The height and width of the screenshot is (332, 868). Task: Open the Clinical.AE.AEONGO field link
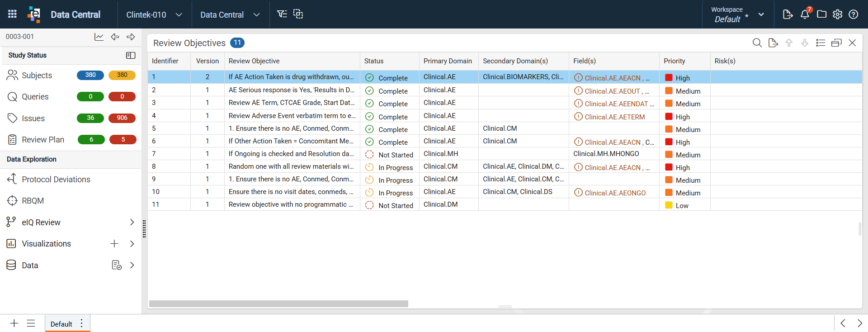pyautogui.click(x=615, y=193)
